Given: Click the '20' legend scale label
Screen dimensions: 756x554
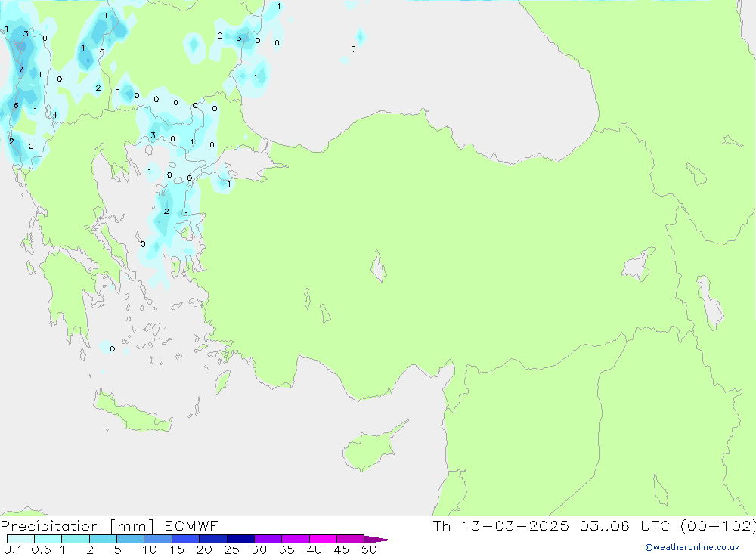Looking at the screenshot, I should [x=204, y=549].
